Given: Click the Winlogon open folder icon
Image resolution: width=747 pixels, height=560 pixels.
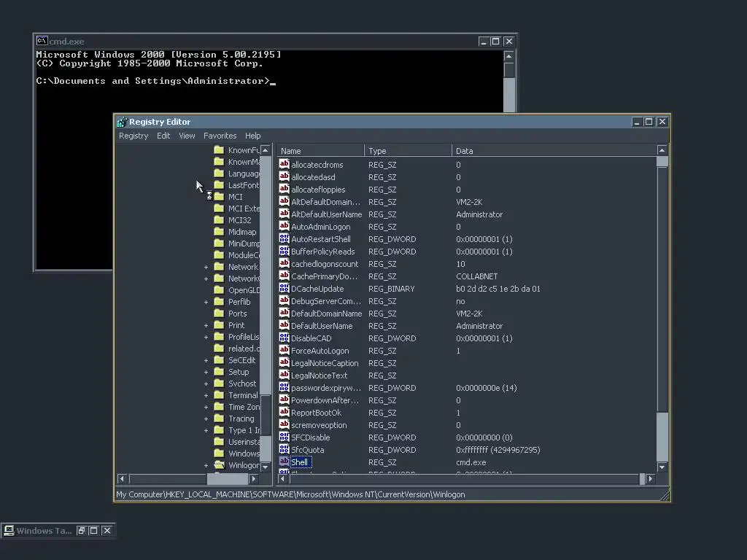Looking at the screenshot, I should point(219,465).
